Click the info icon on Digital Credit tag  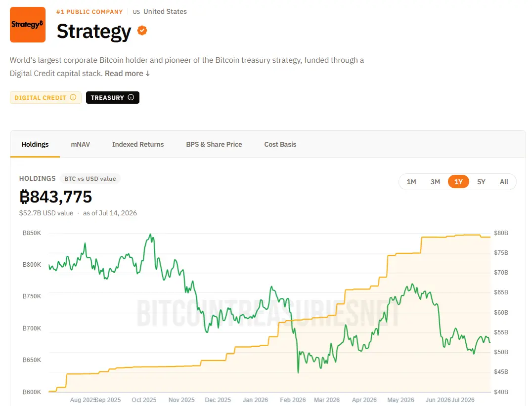click(73, 97)
